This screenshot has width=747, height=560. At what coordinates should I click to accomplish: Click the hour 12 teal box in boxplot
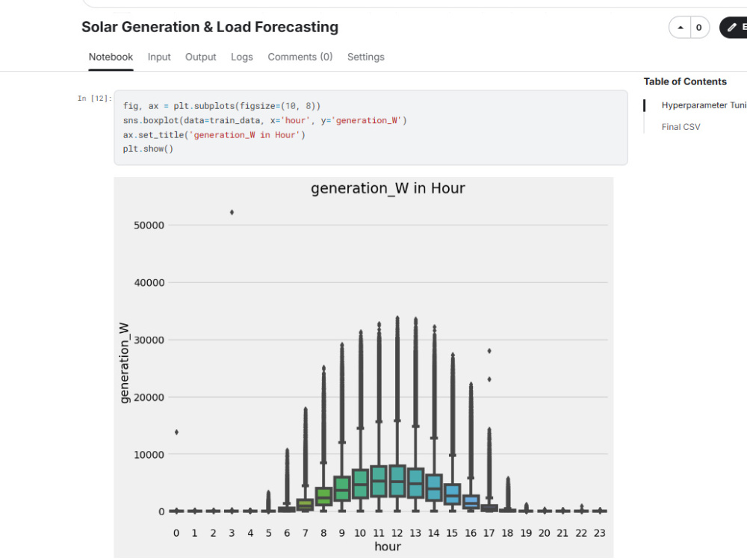(x=397, y=481)
